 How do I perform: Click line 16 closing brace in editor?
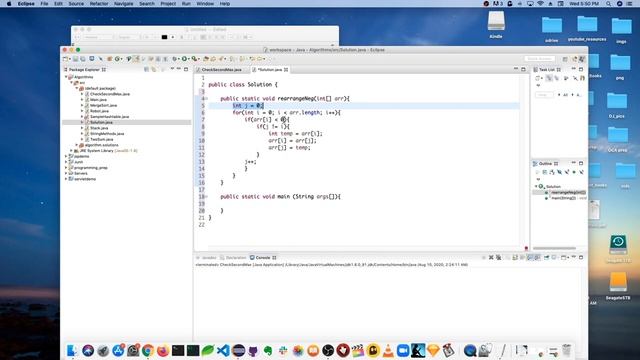click(222, 182)
